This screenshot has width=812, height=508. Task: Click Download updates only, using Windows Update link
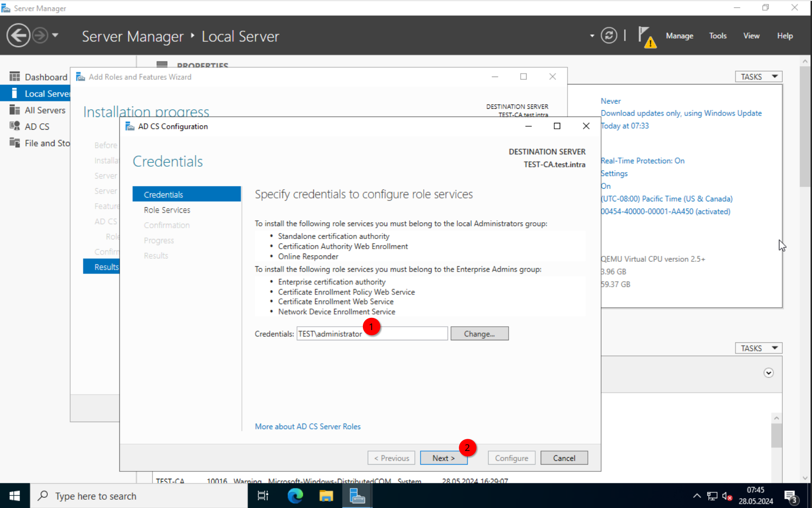(681, 113)
